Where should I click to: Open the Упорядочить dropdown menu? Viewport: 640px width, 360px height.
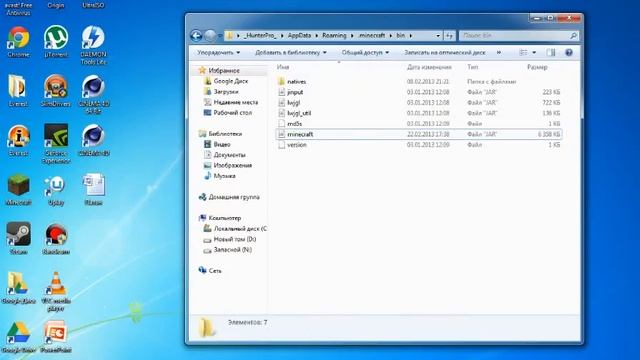tap(219, 53)
